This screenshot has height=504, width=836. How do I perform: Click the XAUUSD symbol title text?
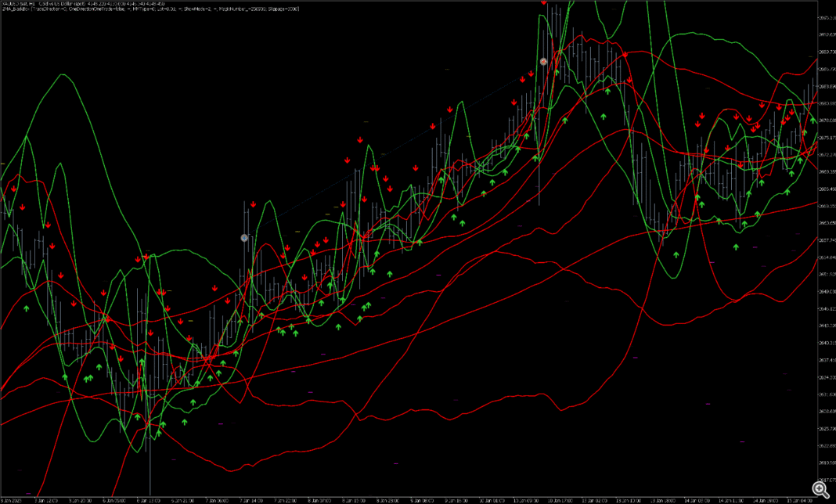47,3
